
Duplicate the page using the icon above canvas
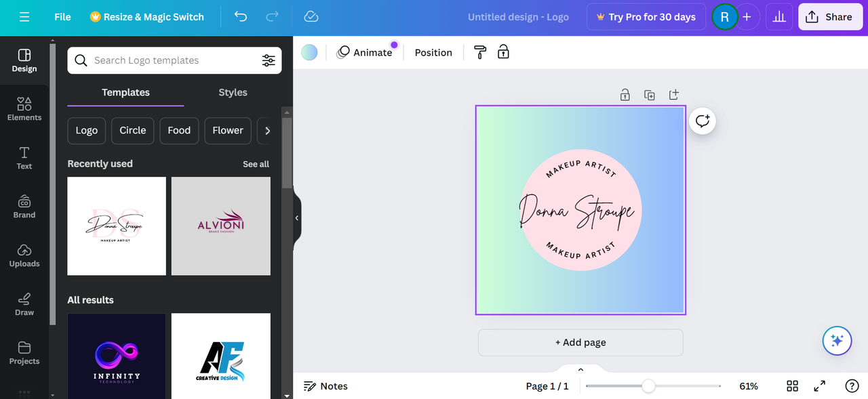649,94
